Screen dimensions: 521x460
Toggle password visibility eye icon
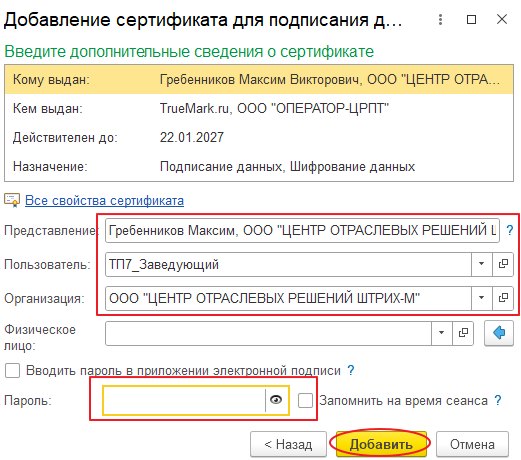click(x=276, y=400)
